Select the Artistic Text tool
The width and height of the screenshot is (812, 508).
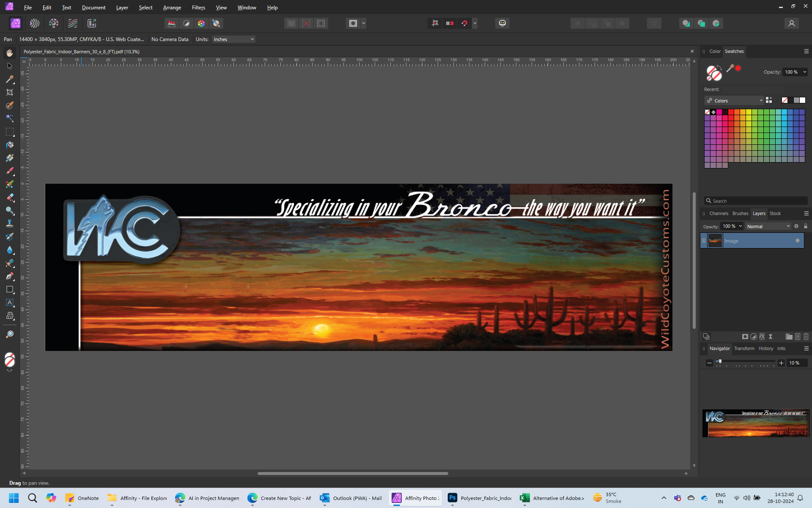[10, 303]
